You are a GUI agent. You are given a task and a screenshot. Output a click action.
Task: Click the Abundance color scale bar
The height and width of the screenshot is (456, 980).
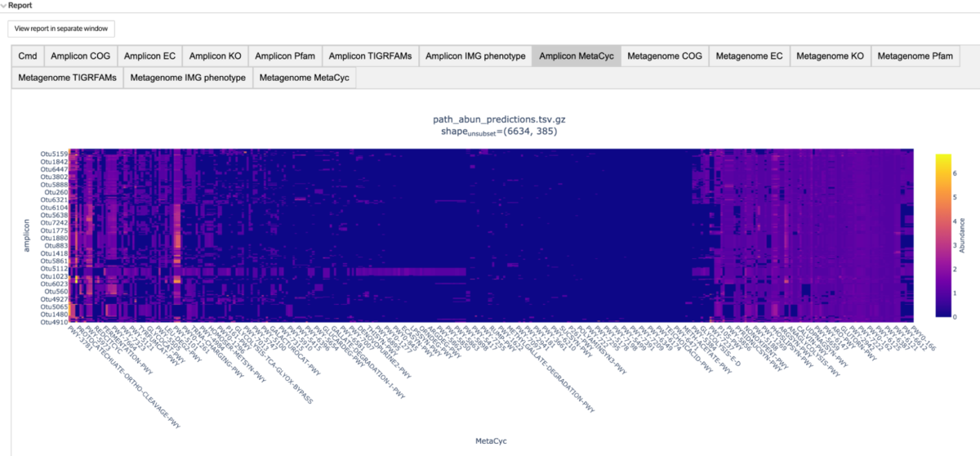(942, 235)
